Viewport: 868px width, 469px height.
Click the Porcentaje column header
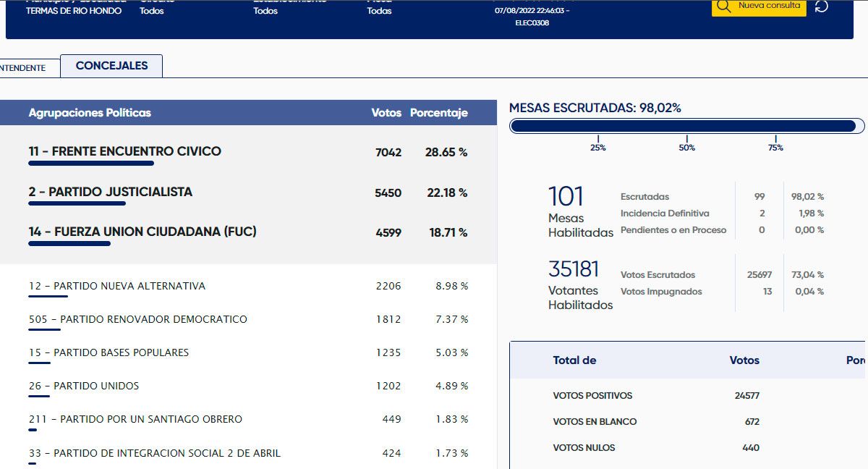coord(438,113)
